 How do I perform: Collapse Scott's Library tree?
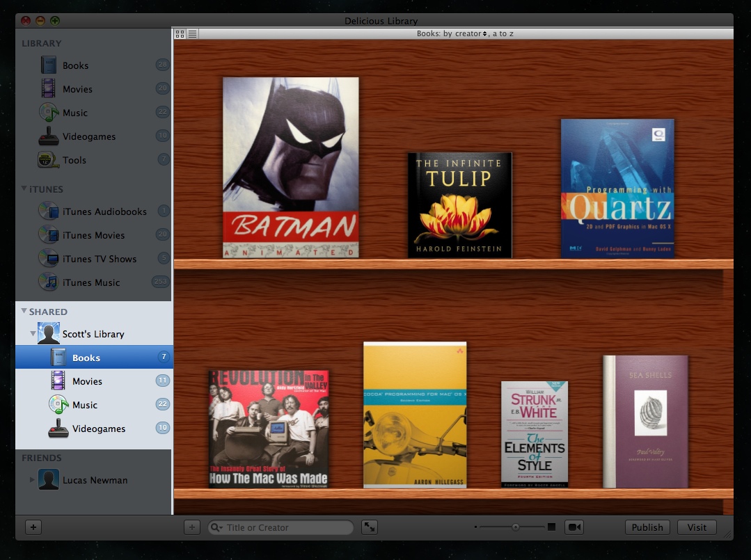tap(33, 334)
